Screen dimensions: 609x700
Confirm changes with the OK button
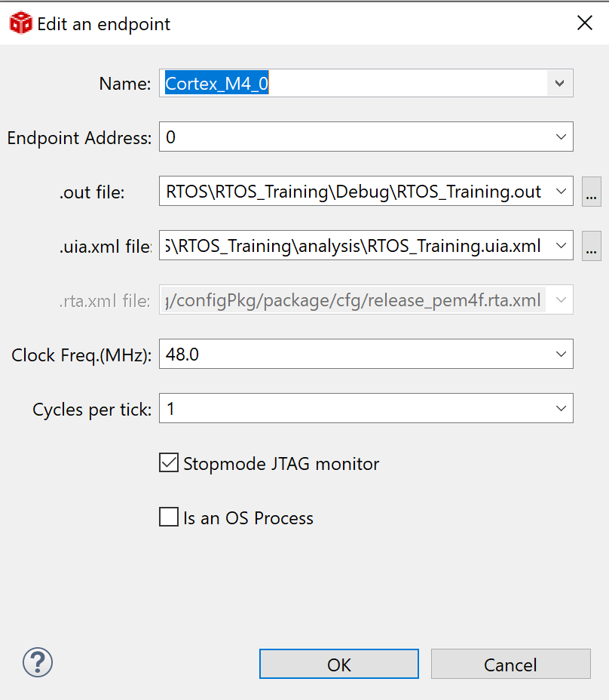pyautogui.click(x=338, y=665)
